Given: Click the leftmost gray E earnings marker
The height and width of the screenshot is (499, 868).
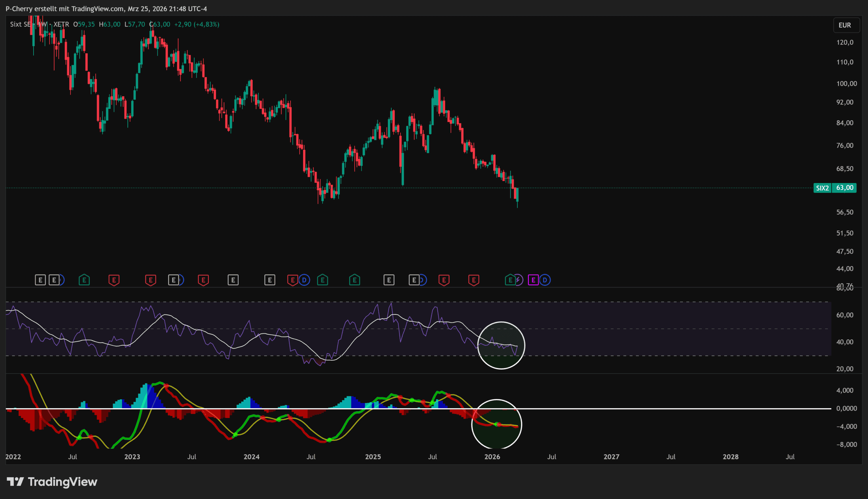Looking at the screenshot, I should point(40,280).
